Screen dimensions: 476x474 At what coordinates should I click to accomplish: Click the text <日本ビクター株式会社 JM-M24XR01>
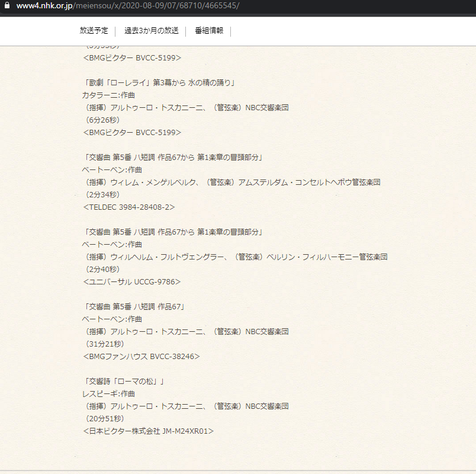pyautogui.click(x=148, y=431)
